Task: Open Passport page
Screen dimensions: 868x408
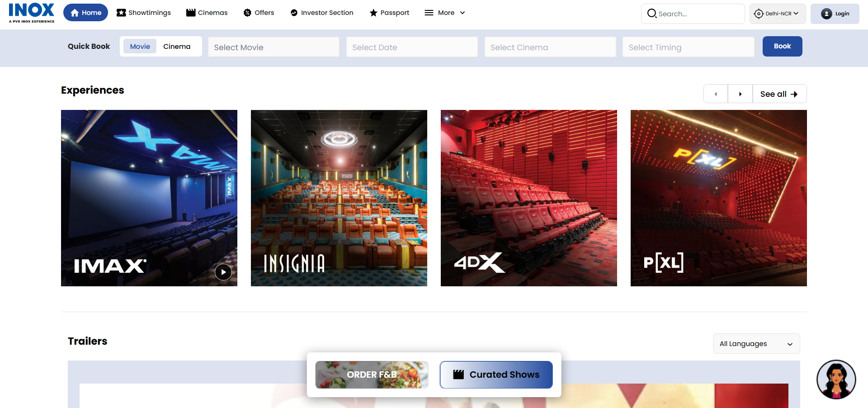Action: click(389, 13)
